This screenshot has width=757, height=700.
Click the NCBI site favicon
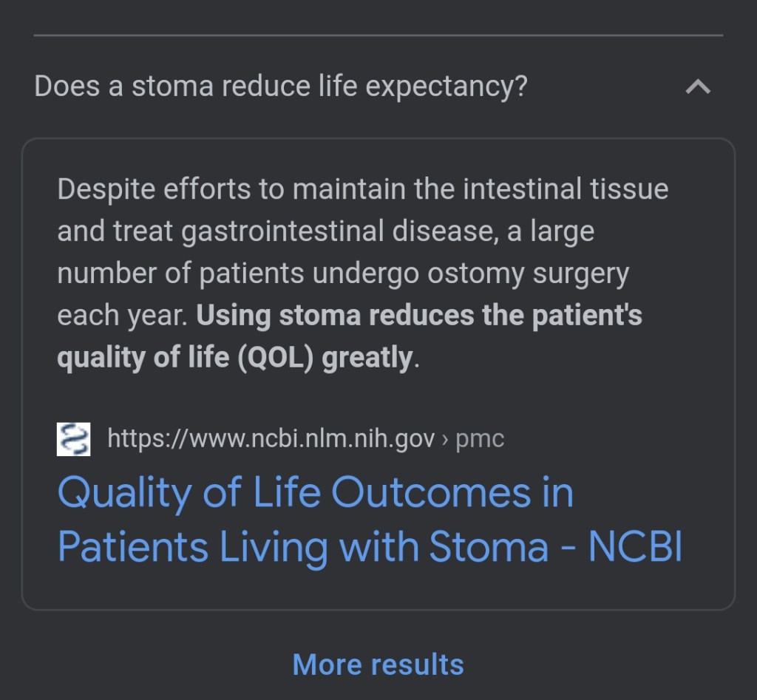(x=74, y=439)
